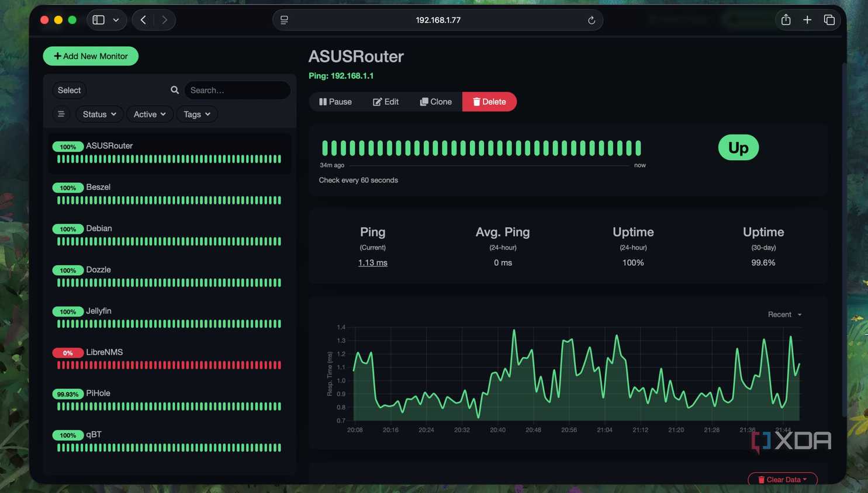Click the ASUSRouter heartbeat bar in detail panel
This screenshot has width=868, height=493.
tap(482, 148)
